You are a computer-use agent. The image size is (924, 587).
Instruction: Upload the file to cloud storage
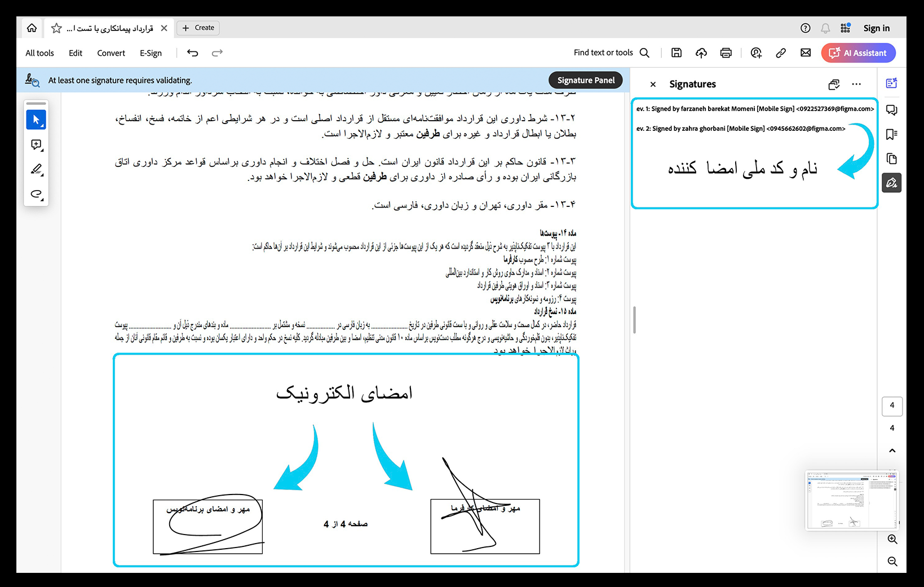pyautogui.click(x=701, y=52)
